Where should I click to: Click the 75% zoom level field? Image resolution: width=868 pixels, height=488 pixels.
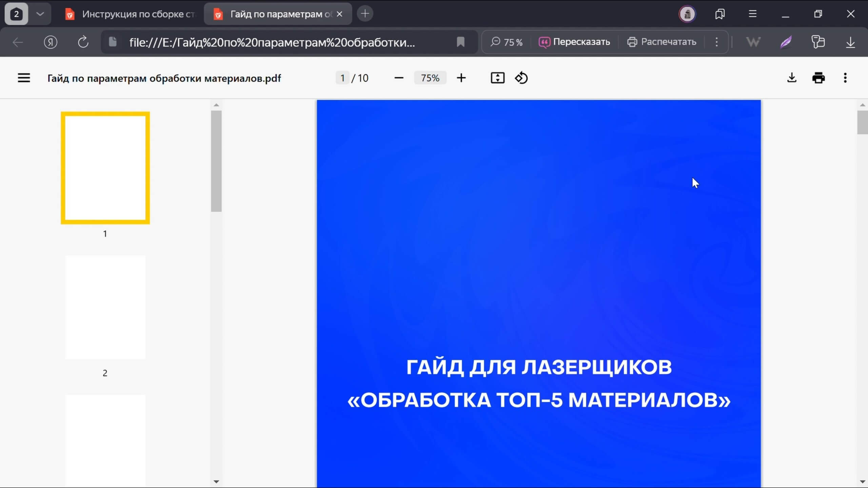pos(430,78)
